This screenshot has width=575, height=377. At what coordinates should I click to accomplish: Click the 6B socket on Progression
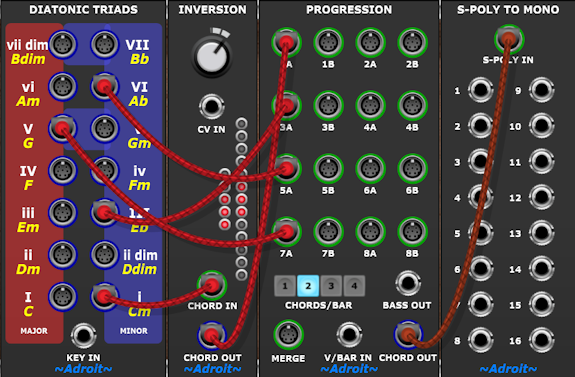[412, 168]
